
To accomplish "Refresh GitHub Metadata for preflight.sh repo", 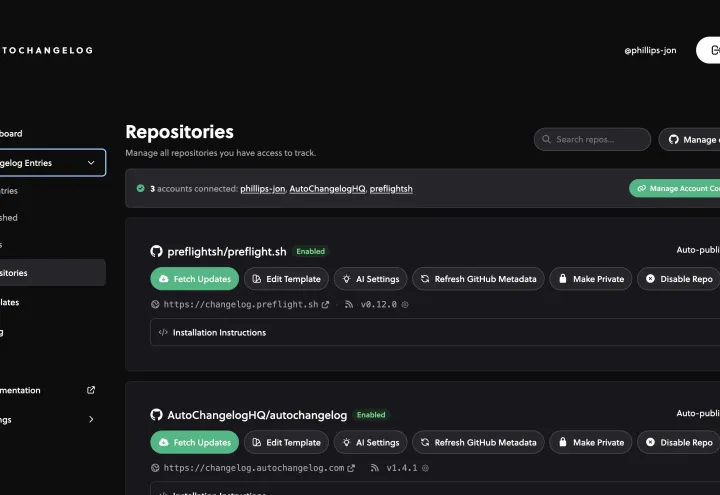I will pos(478,279).
